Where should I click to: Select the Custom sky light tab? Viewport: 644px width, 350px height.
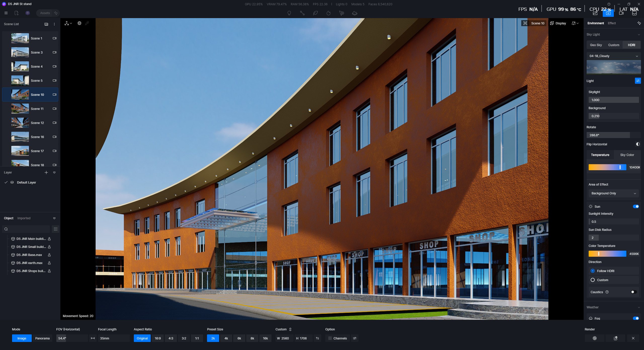click(x=614, y=45)
